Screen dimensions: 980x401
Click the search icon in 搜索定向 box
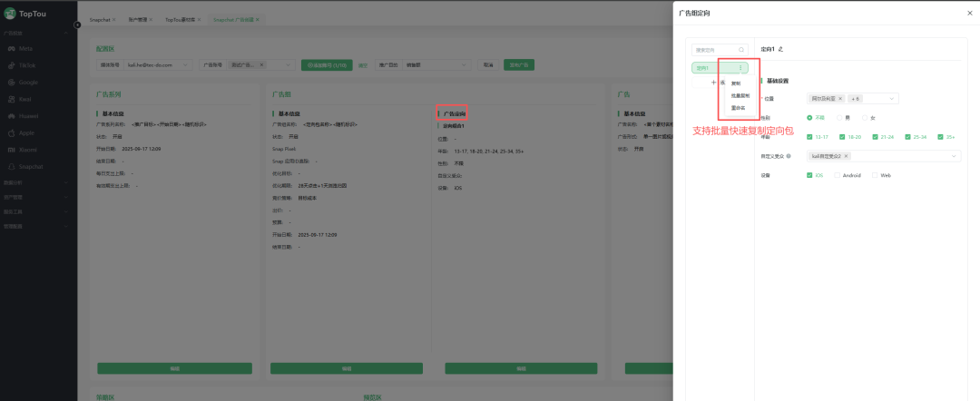(741, 49)
